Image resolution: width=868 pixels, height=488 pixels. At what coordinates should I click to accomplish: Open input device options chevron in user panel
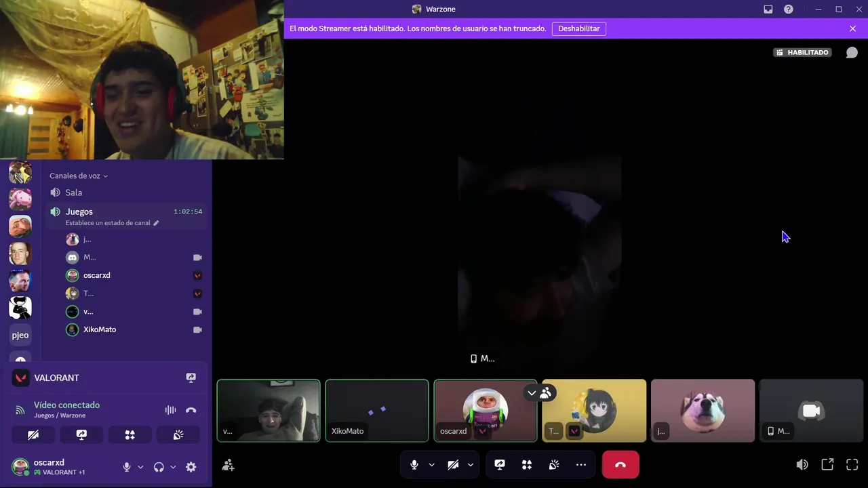coord(140,467)
